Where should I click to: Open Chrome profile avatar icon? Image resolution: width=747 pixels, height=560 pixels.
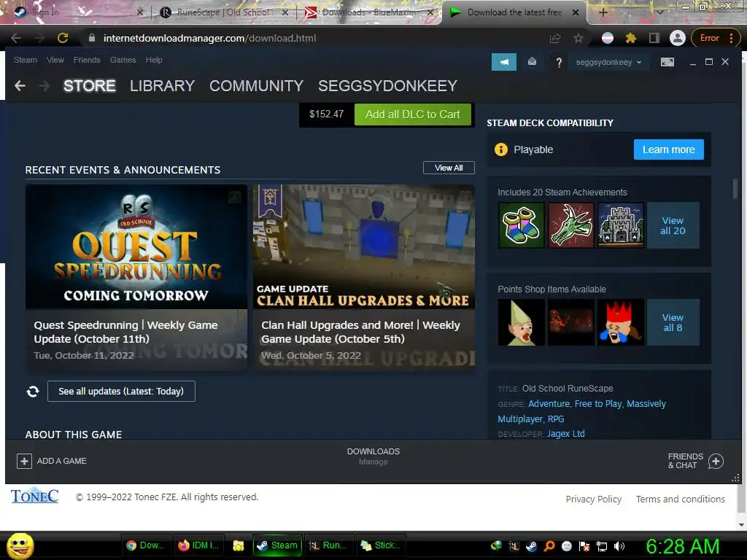tap(678, 38)
